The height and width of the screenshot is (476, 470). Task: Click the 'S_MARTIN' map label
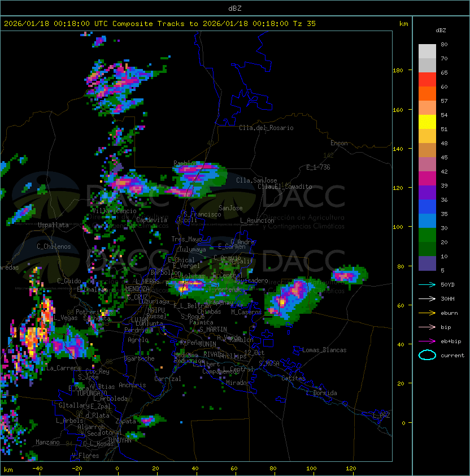213,330
